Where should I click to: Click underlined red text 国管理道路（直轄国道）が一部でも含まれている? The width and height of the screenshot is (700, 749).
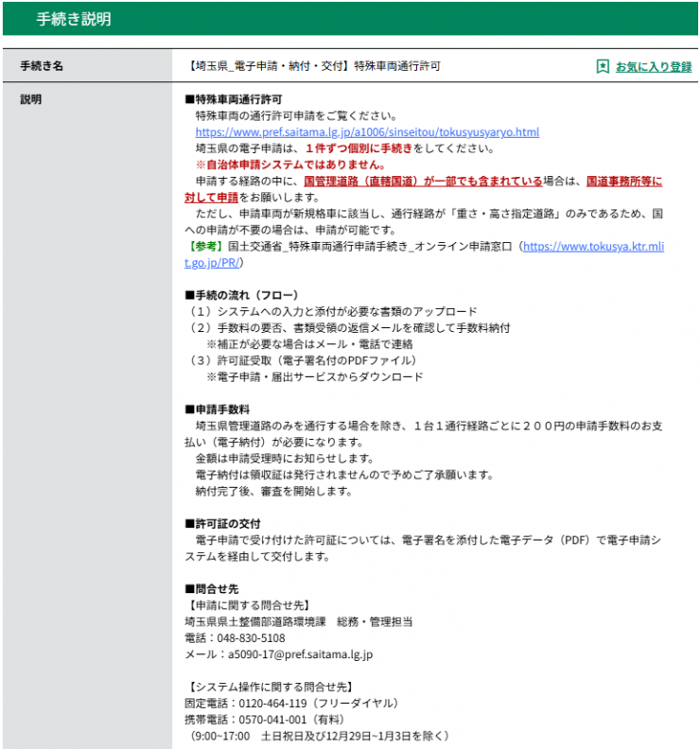click(423, 181)
